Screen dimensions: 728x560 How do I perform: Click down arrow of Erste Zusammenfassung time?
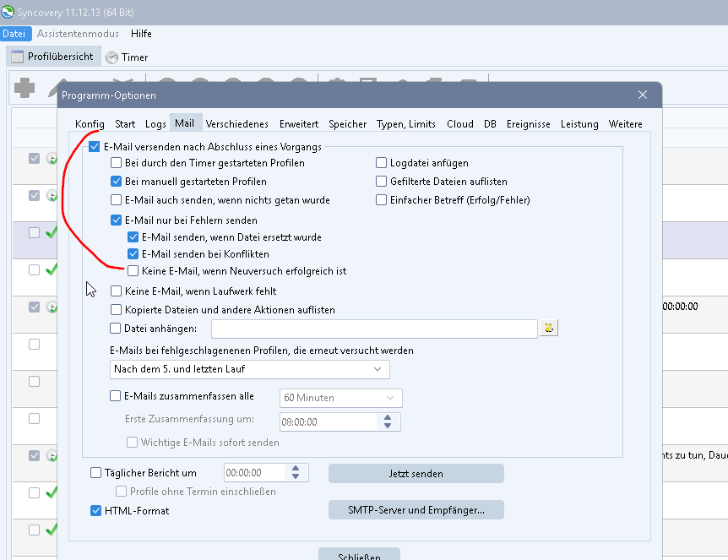[388, 426]
